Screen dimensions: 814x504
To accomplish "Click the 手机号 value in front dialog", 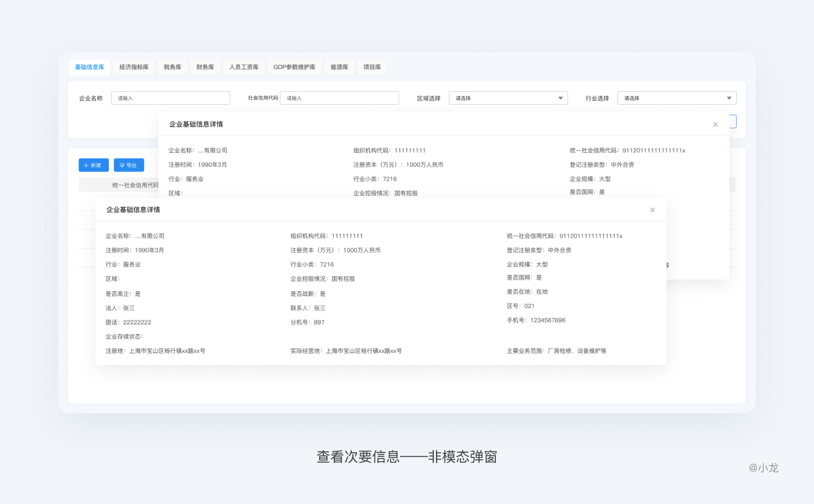I will [x=547, y=320].
